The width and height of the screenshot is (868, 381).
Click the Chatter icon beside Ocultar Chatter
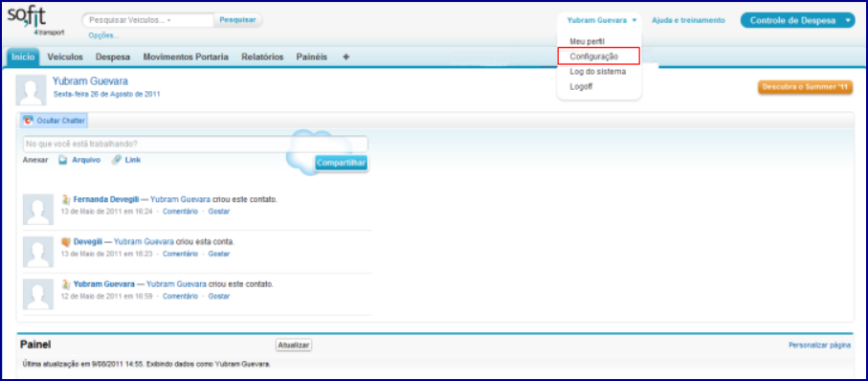[x=29, y=121]
